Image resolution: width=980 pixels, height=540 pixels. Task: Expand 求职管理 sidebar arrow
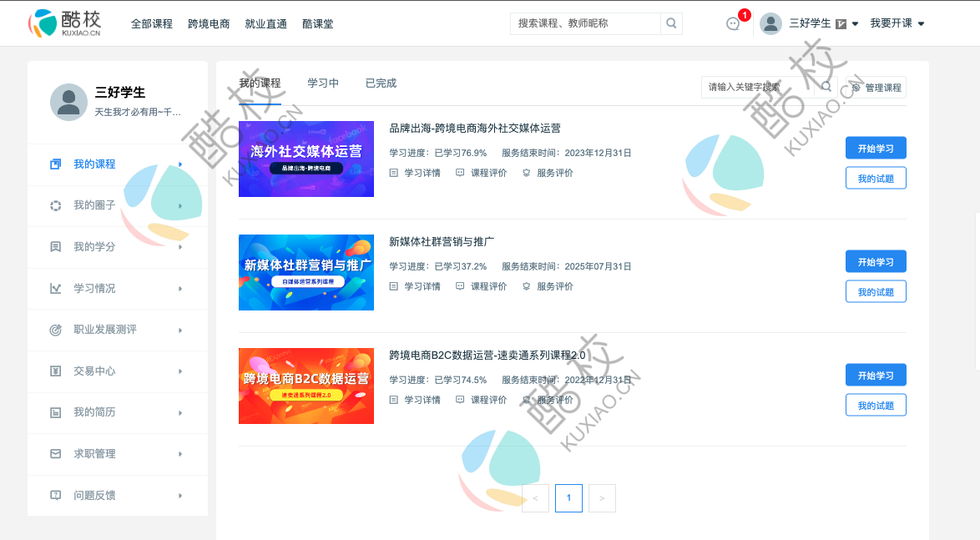[180, 454]
